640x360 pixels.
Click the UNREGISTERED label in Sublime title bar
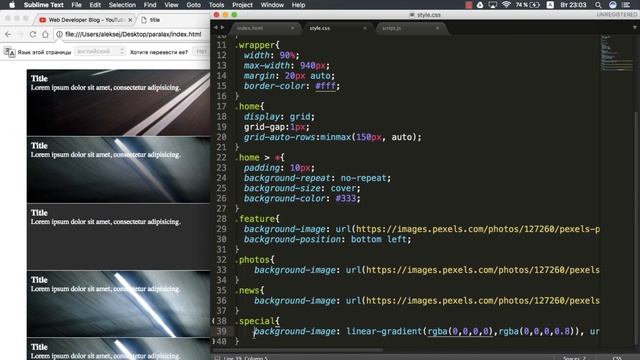click(617, 14)
